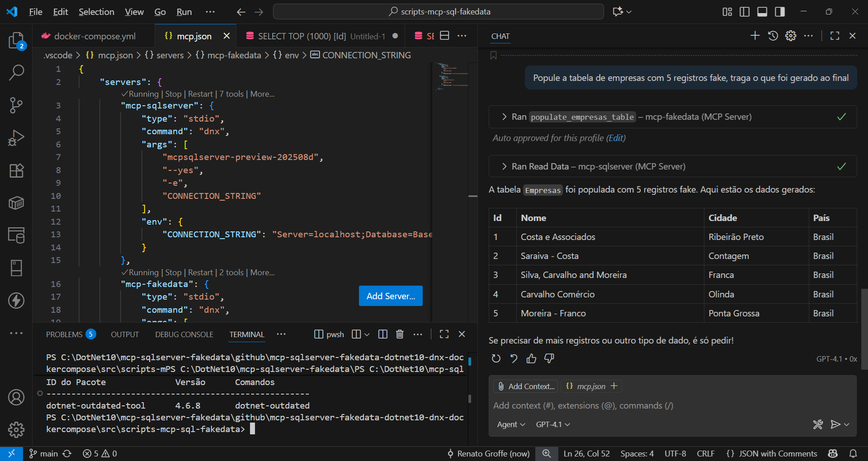This screenshot has height=461, width=868.
Task: Open the Selection menu
Action: click(96, 12)
